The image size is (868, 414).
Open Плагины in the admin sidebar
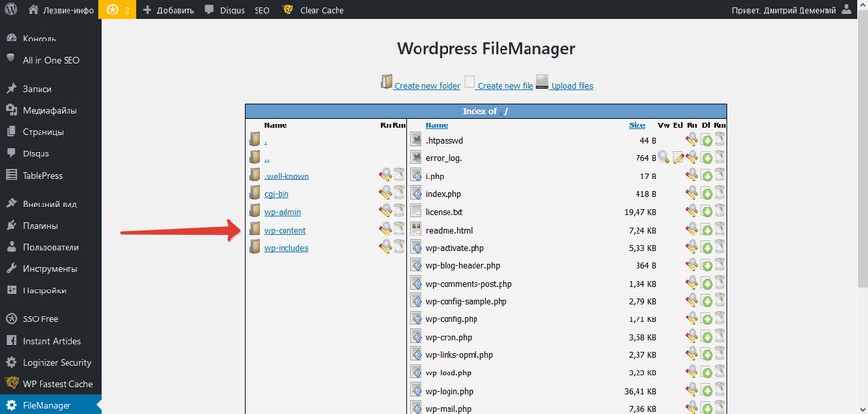pos(42,226)
